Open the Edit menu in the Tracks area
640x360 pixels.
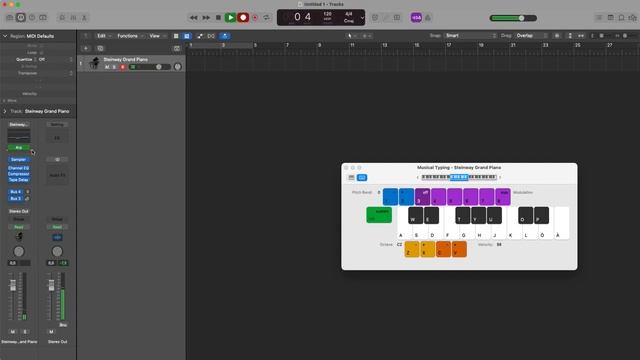(104, 36)
